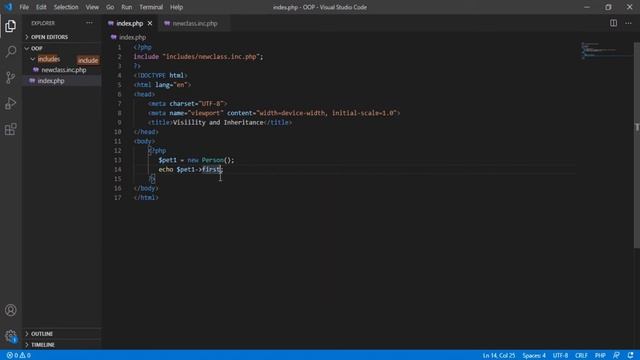Click file icon in index.php breadcrumb
Image resolution: width=640 pixels, height=360 pixels.
[113, 37]
